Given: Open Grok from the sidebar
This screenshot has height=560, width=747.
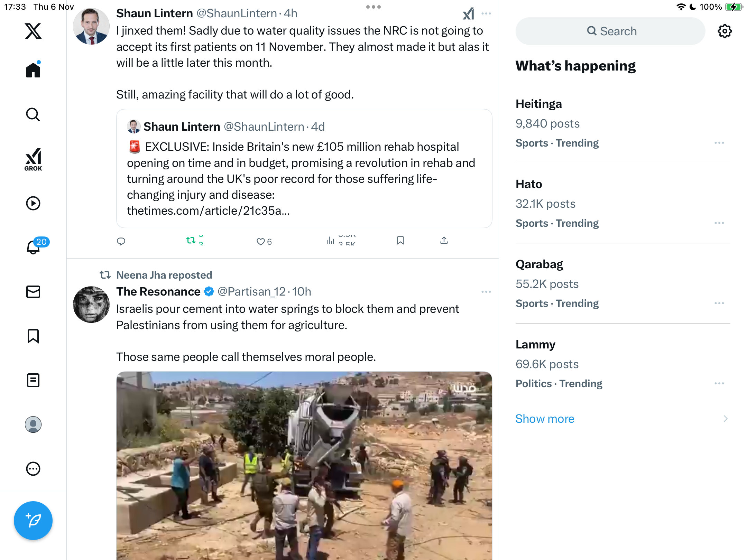Looking at the screenshot, I should 33,159.
